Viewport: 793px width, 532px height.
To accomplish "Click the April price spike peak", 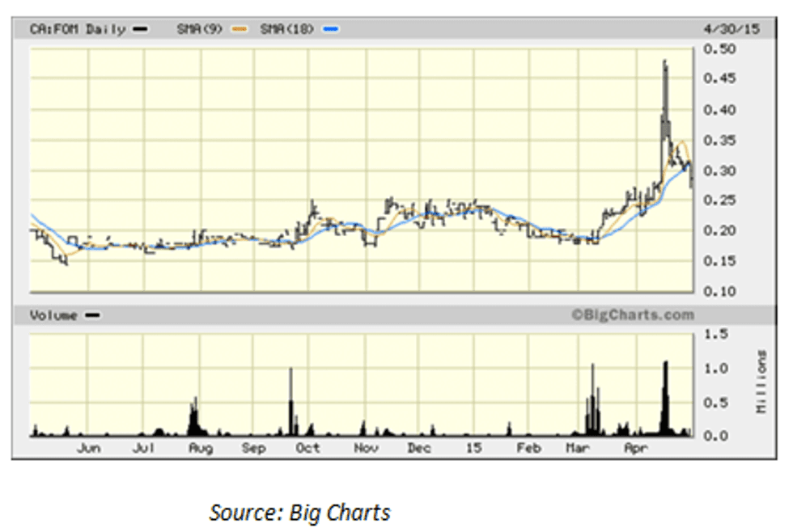I will coord(664,63).
